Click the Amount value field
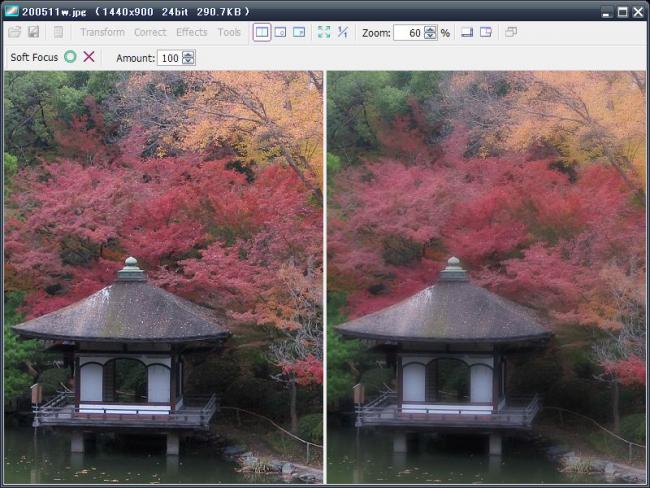Image resolution: width=650 pixels, height=488 pixels. point(170,58)
